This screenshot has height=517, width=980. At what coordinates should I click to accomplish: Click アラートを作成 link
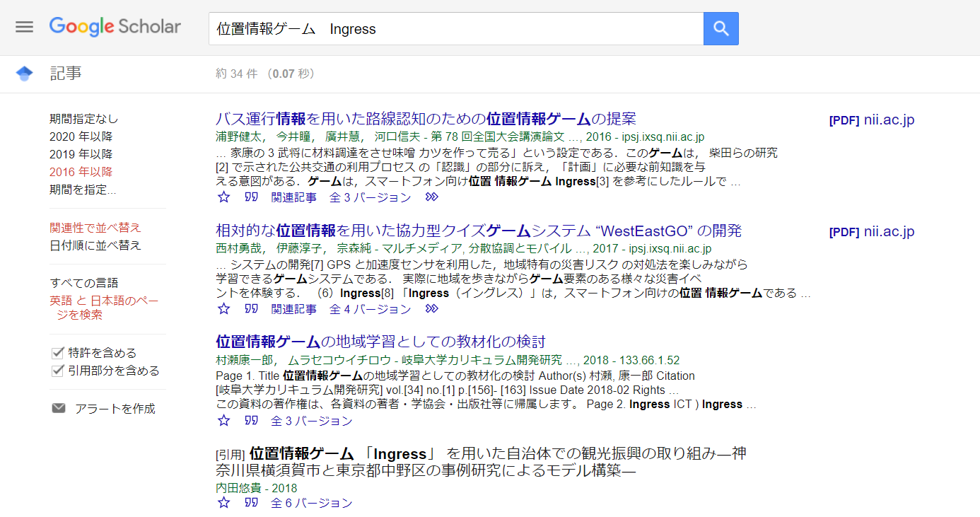[x=115, y=409]
